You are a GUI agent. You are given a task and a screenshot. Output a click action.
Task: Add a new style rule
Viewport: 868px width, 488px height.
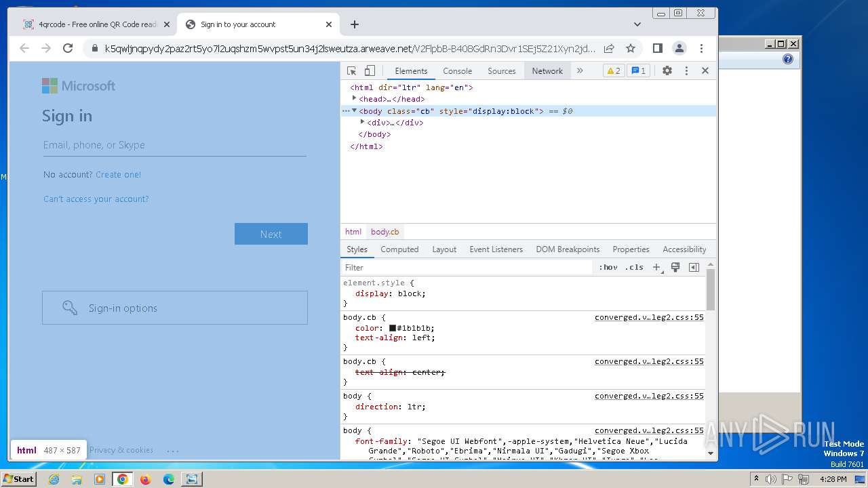tap(656, 268)
